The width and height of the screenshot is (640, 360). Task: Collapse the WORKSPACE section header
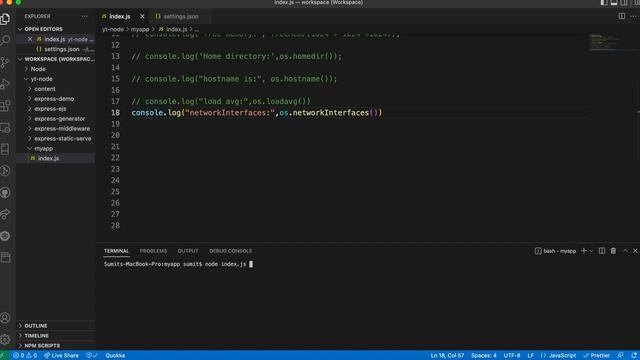click(56, 59)
